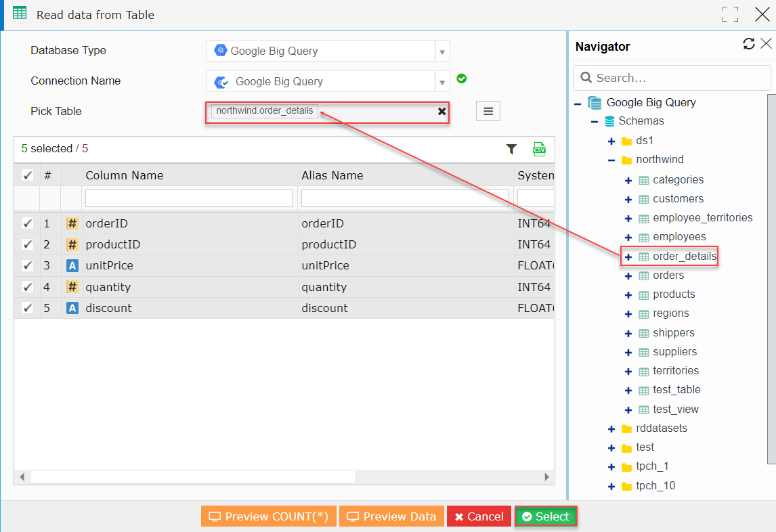
Task: Toggle the select-all columns checkbox
Action: click(x=27, y=175)
